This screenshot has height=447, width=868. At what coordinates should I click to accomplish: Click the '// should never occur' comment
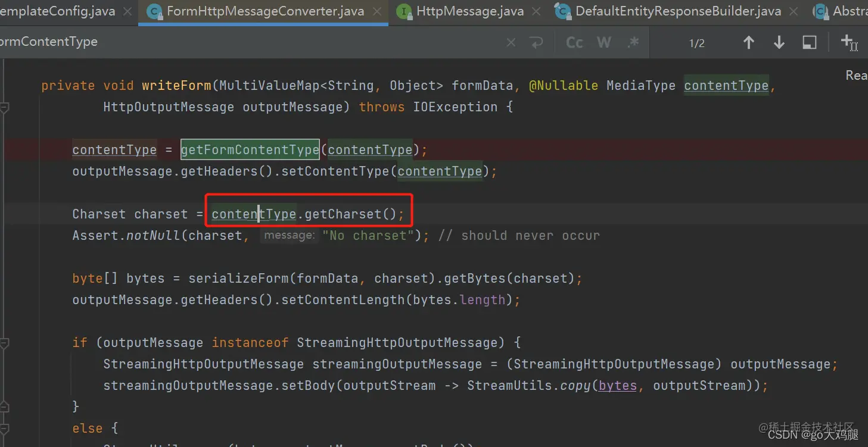(519, 236)
